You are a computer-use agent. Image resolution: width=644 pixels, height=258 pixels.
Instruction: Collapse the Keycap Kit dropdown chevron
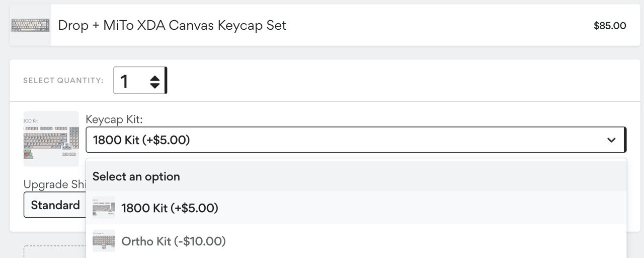click(611, 140)
